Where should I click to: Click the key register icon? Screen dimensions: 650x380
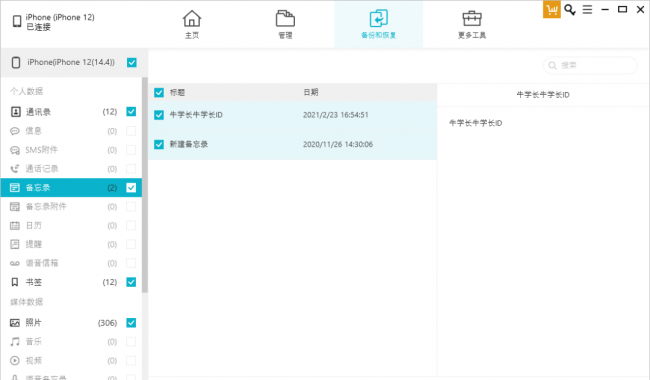point(570,10)
